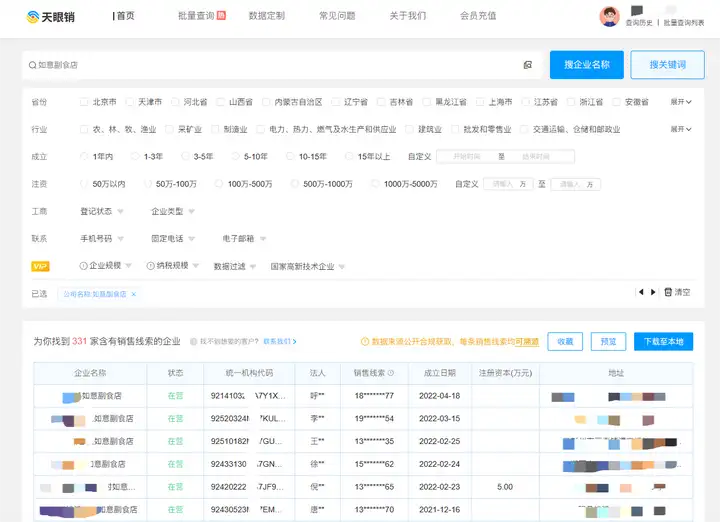Check the 制造业 industry checkbox
720x522 pixels.
215,129
